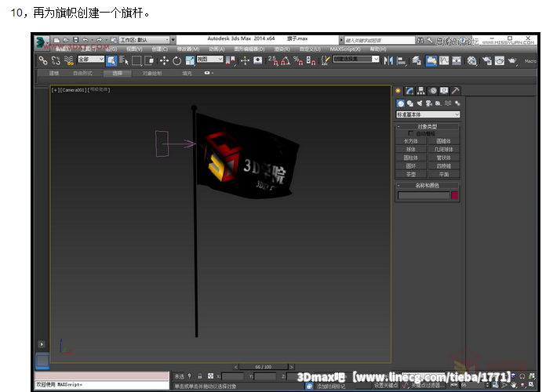Open the crimson object color swatch
The image size is (542, 392).
455,195
